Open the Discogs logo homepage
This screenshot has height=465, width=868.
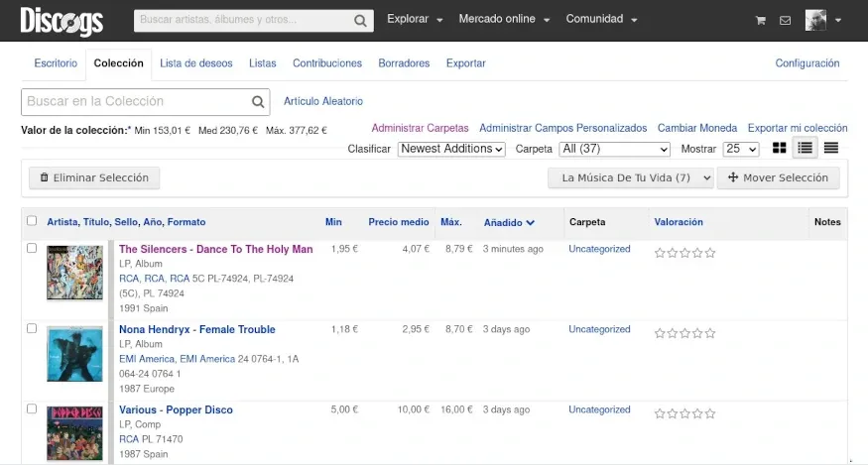coord(62,21)
